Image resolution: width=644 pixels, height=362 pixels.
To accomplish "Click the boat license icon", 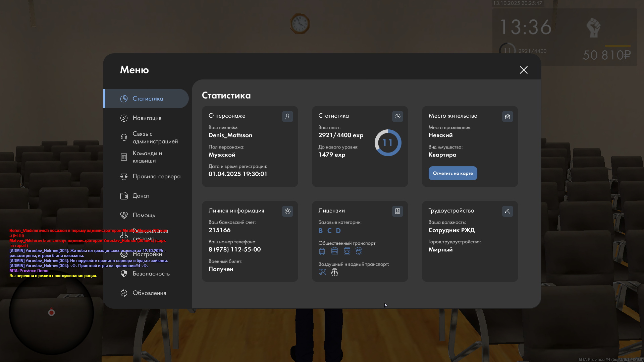I will (334, 272).
